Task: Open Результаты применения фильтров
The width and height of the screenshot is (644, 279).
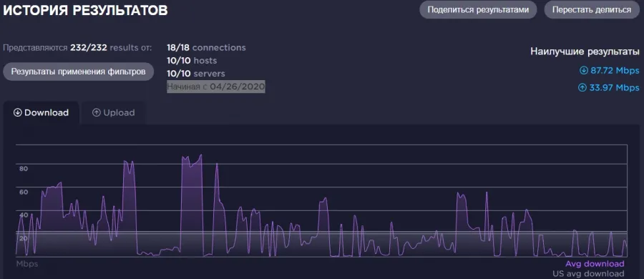Action: [x=78, y=72]
